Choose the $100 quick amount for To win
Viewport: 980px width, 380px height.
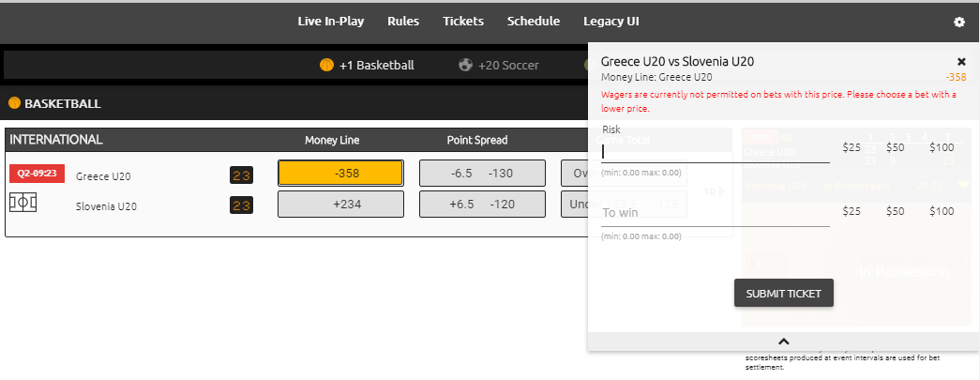tap(942, 211)
